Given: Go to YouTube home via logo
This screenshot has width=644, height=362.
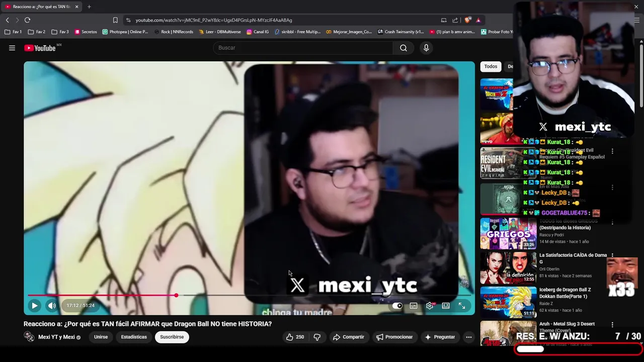Looking at the screenshot, I should 40,48.
